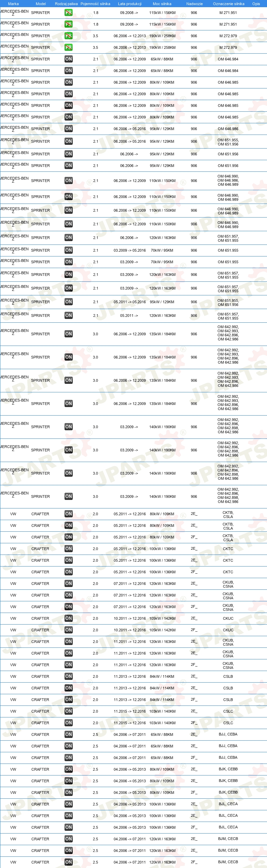Screen dimensions: 267x868
Task: Click ON icon for Crafter CSLC 2E_ row
Action: coord(68,711)
